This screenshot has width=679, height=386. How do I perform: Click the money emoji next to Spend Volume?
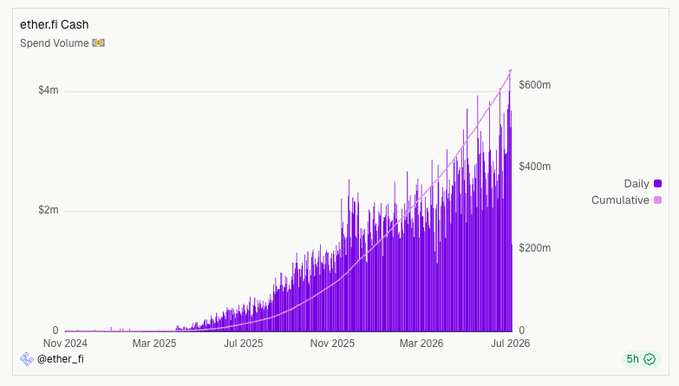click(x=98, y=43)
